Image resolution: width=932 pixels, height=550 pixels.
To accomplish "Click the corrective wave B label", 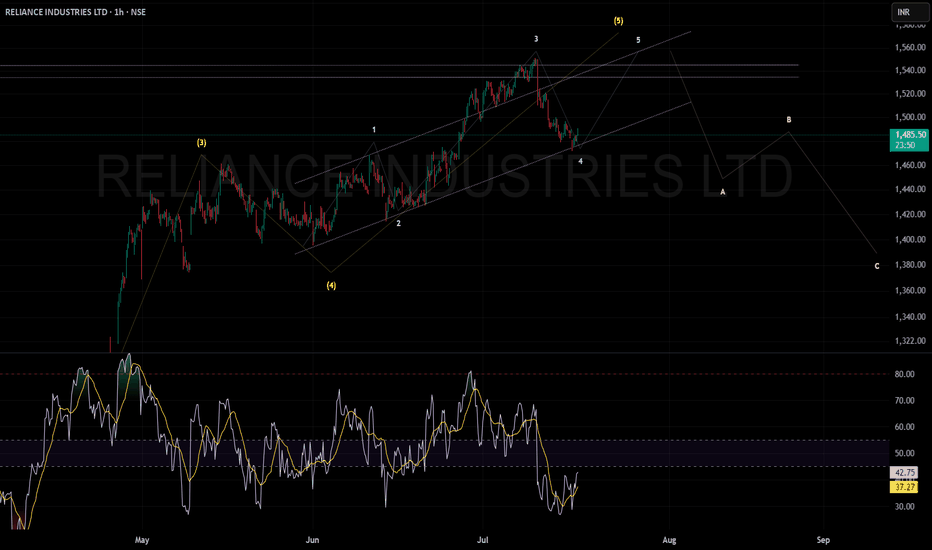I will click(789, 120).
